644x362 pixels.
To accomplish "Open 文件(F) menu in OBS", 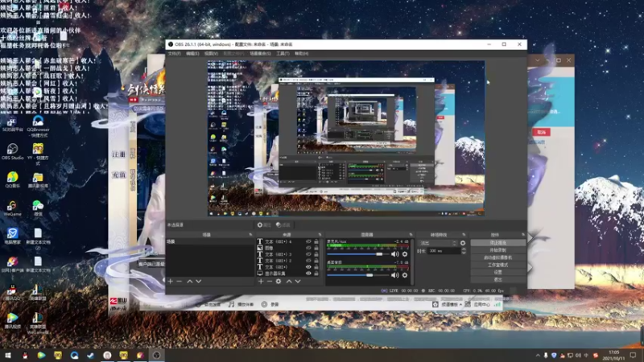I will [174, 54].
